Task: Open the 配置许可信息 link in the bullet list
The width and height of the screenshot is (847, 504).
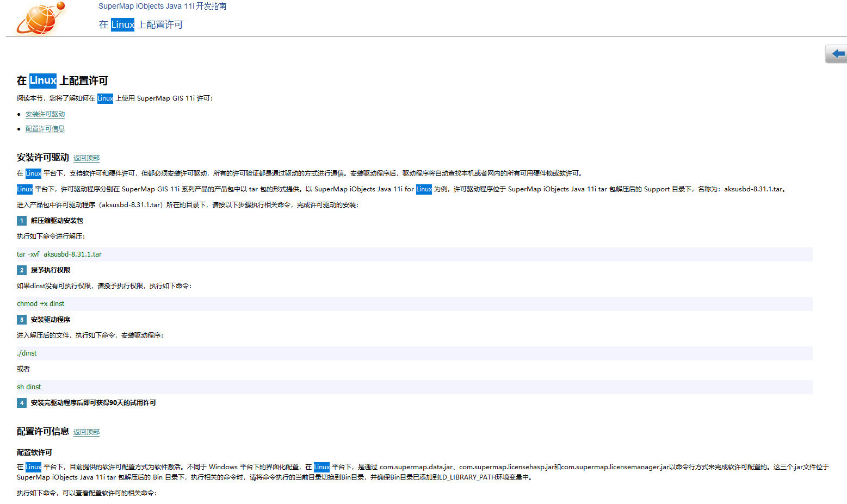Action: click(45, 129)
